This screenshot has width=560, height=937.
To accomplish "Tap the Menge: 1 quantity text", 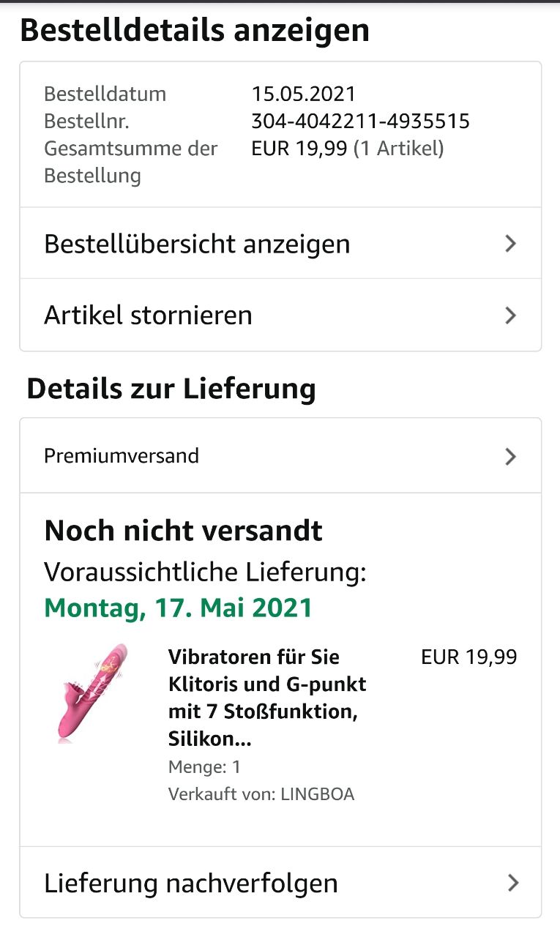I will point(204,767).
